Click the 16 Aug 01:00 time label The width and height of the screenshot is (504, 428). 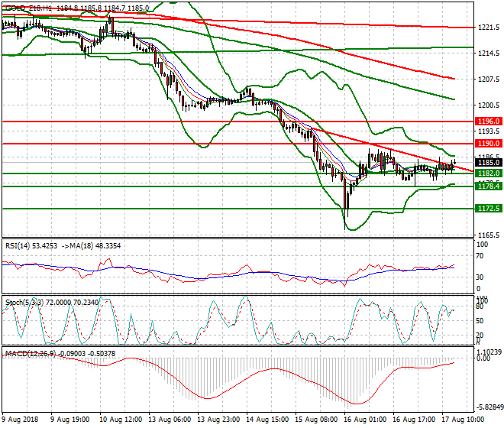(365, 420)
